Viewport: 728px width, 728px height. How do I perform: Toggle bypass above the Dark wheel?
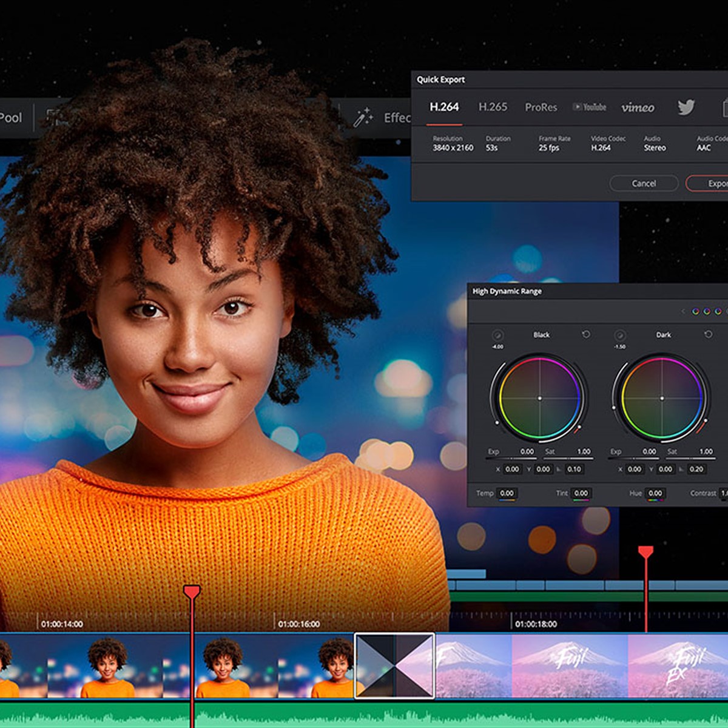click(x=620, y=335)
